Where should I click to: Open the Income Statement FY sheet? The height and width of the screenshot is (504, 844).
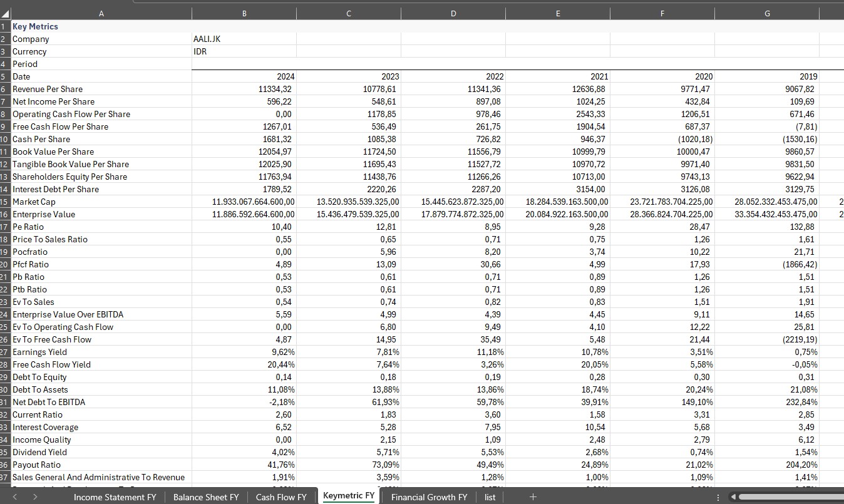[115, 497]
